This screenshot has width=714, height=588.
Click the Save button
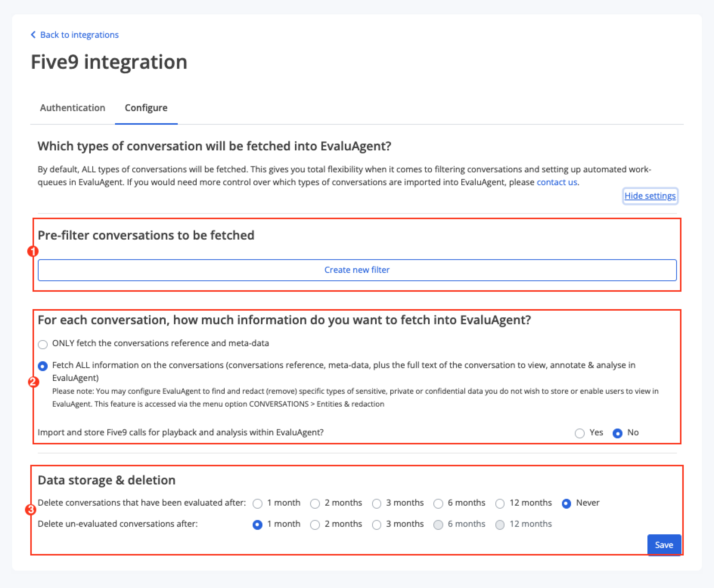coord(664,545)
